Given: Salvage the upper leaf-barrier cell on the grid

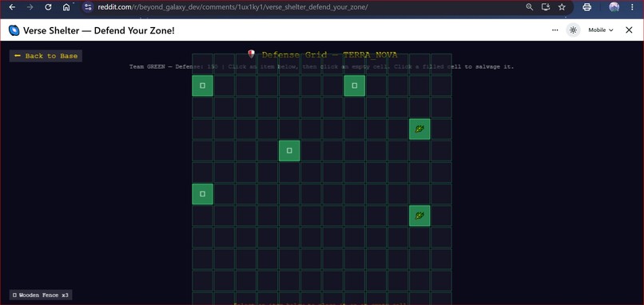Looking at the screenshot, I should [x=419, y=129].
